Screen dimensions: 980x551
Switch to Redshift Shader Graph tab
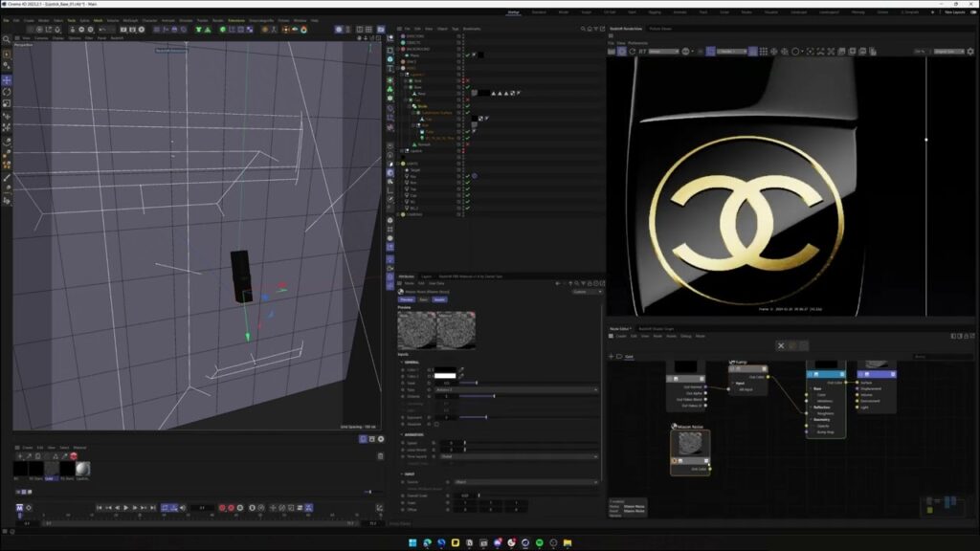(656, 329)
